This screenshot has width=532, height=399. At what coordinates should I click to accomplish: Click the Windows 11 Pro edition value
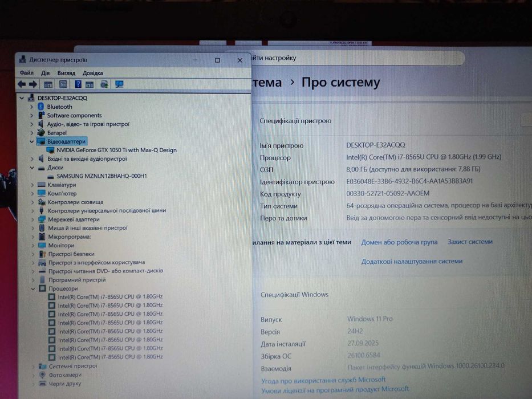pyautogui.click(x=370, y=319)
